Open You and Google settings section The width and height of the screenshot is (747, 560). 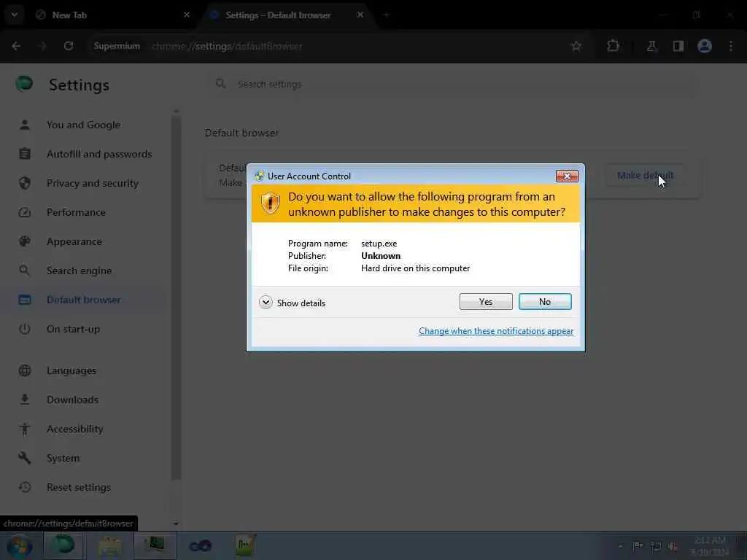[x=83, y=125]
